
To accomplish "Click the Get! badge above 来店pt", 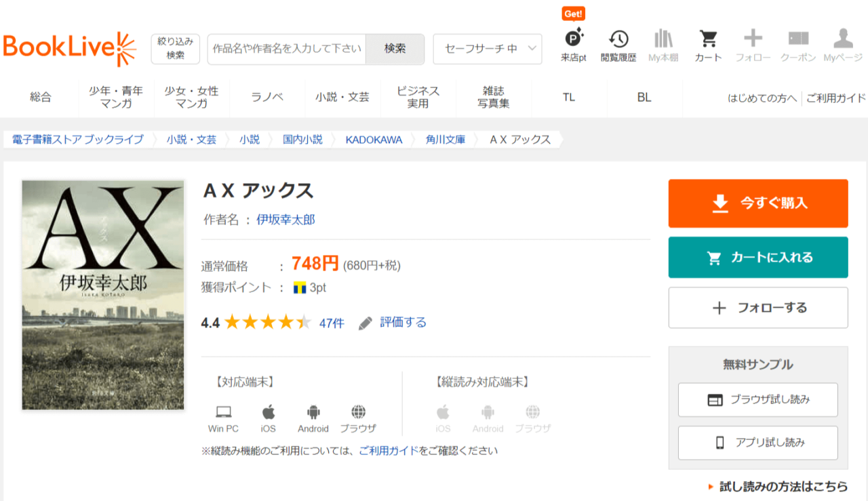I will (573, 14).
